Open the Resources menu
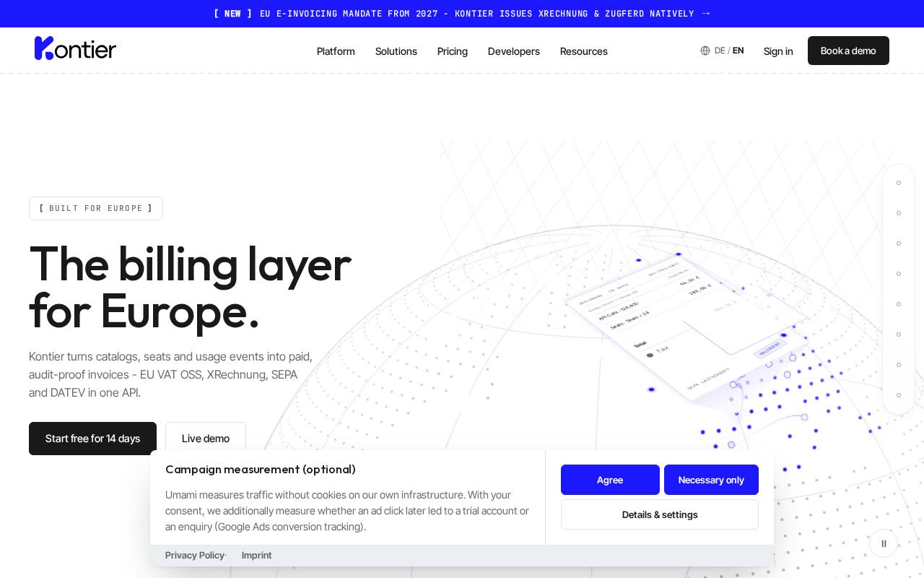924x578 pixels. (x=583, y=51)
